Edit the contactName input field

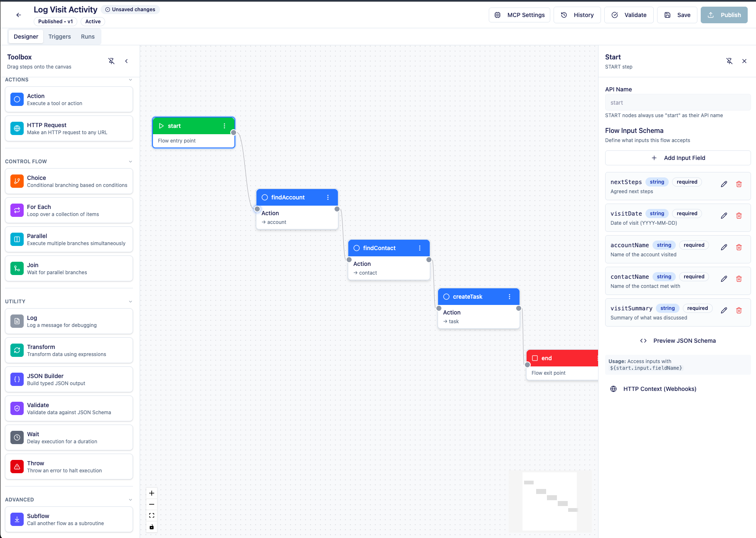(724, 279)
